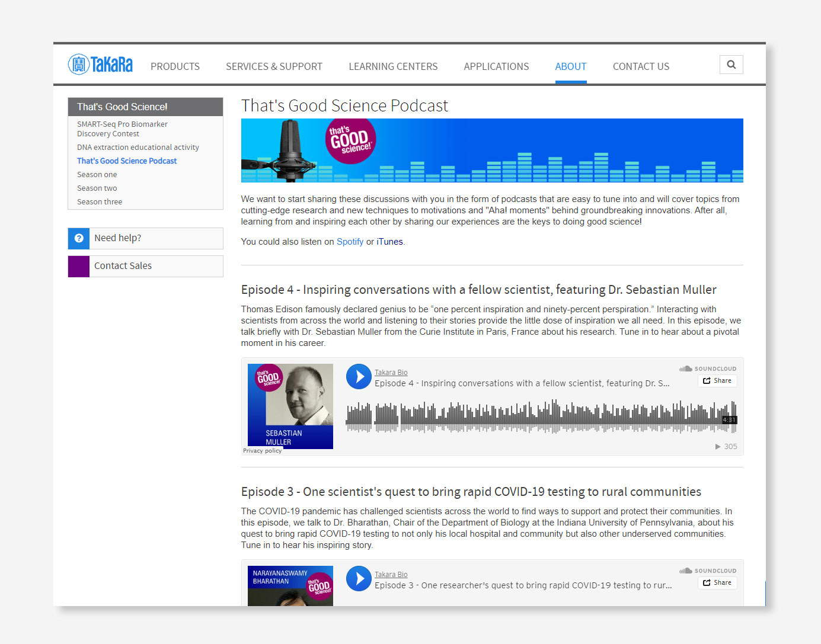Open Season two
821x644 pixels.
pyautogui.click(x=97, y=188)
